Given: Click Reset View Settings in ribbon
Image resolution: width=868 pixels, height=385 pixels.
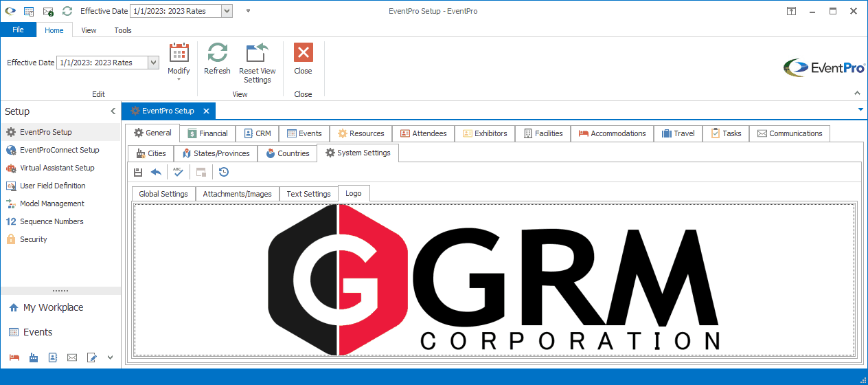Looking at the screenshot, I should [x=258, y=63].
